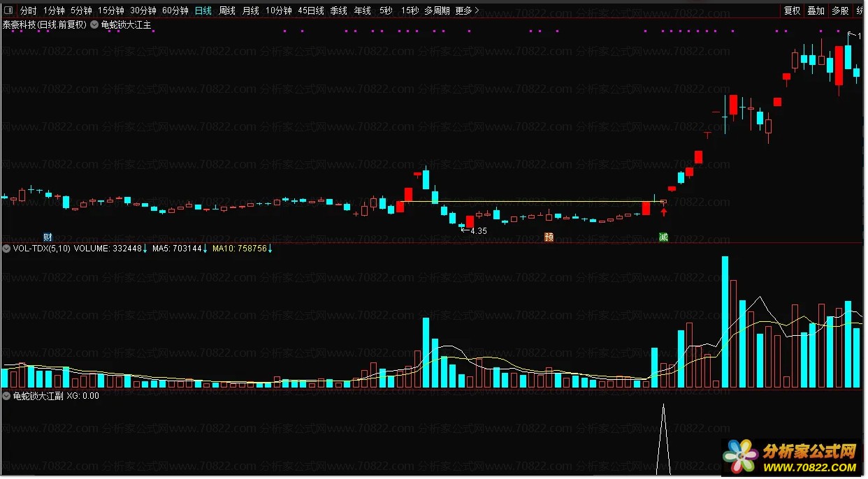Image resolution: width=868 pixels, height=479 pixels.
Task: Click the 龟蛇锁大江副 indicator name
Action: pyautogui.click(x=38, y=395)
